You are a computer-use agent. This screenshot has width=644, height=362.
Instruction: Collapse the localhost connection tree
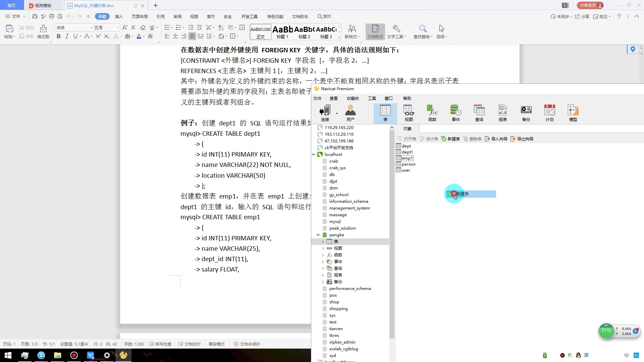(x=314, y=154)
